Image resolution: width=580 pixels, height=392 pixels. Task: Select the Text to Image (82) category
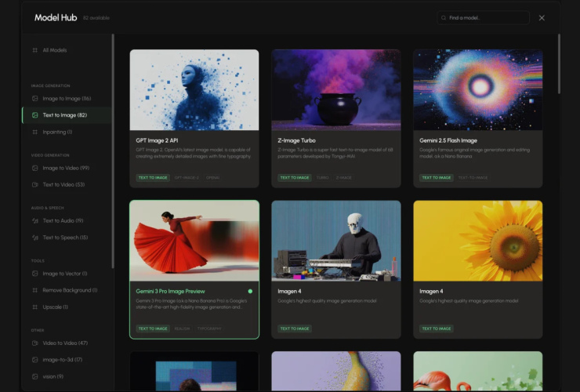67,115
